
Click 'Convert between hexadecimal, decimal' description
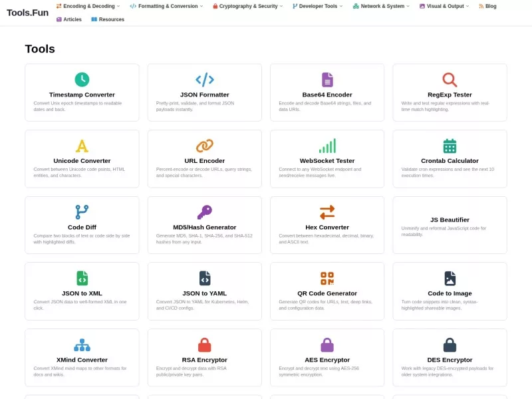326,239
